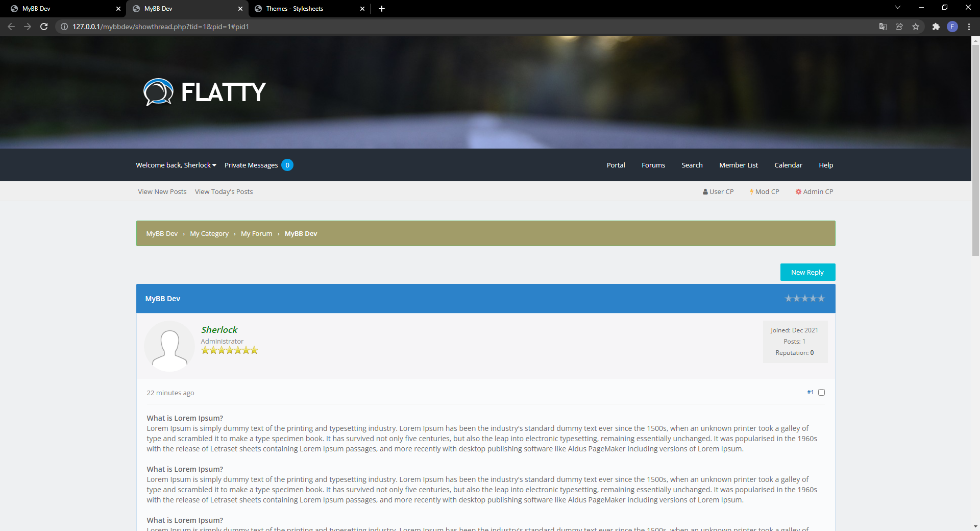Bookmark this page with star icon

pyautogui.click(x=916, y=27)
